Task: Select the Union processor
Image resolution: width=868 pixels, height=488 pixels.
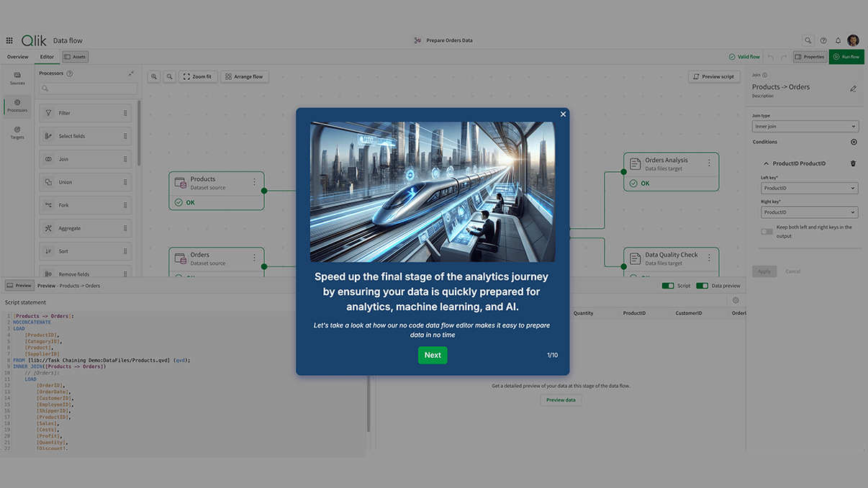Action: click(x=85, y=181)
